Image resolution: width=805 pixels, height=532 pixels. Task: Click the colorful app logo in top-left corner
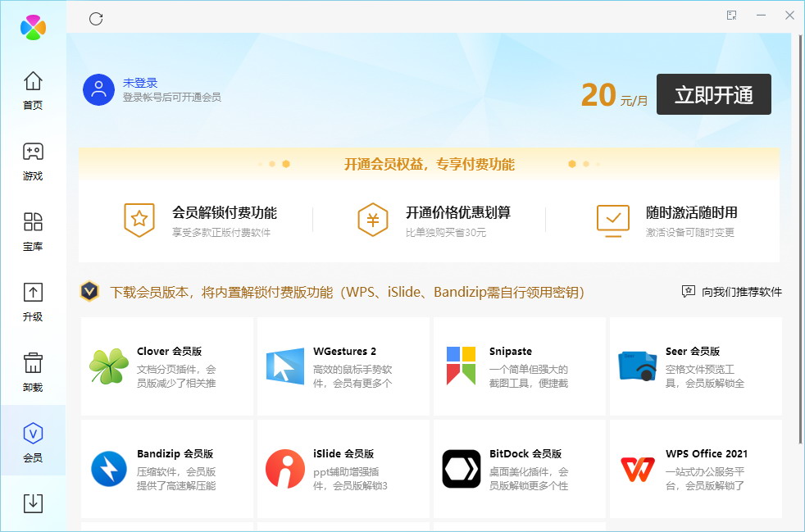[x=32, y=27]
